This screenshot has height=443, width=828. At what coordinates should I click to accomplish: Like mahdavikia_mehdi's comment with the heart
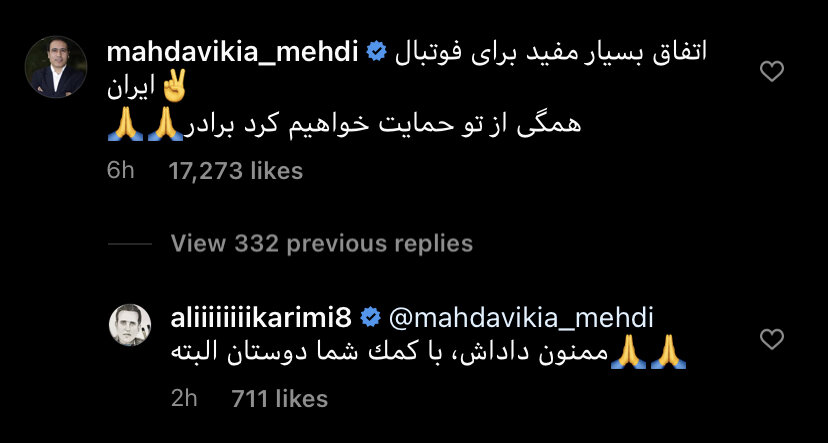click(771, 71)
